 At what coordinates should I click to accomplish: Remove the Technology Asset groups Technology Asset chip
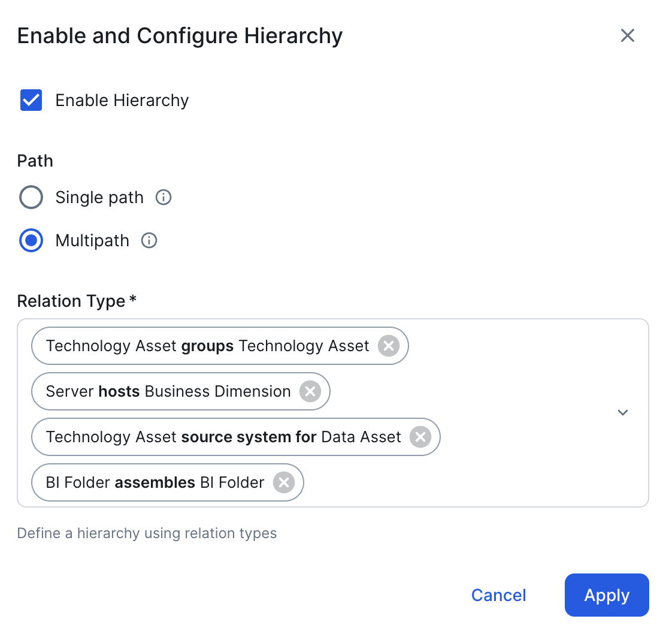click(389, 346)
